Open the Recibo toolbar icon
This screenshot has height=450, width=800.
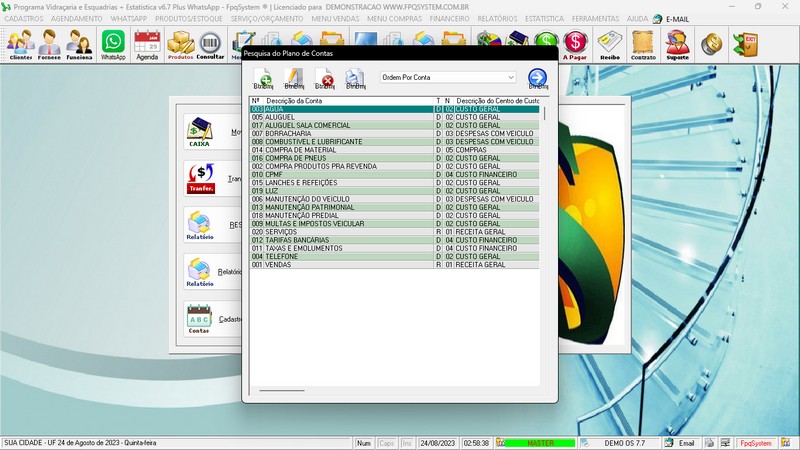tap(609, 44)
